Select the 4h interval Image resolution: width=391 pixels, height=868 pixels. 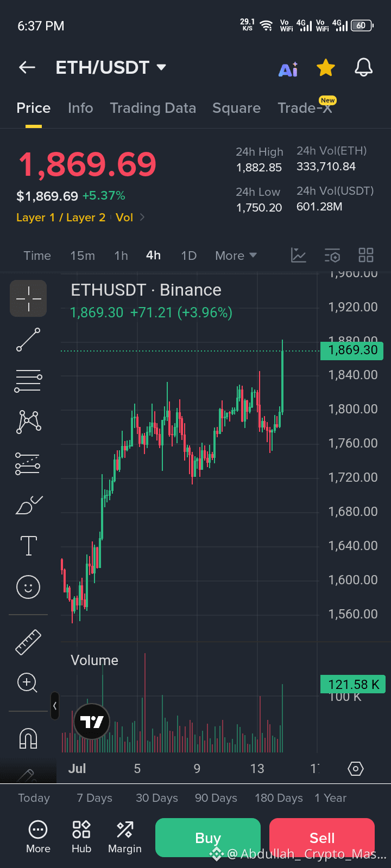tap(154, 255)
